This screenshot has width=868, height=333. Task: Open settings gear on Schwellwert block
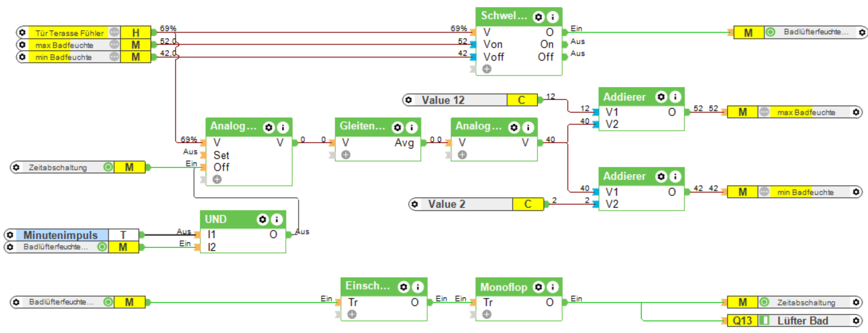pyautogui.click(x=538, y=17)
